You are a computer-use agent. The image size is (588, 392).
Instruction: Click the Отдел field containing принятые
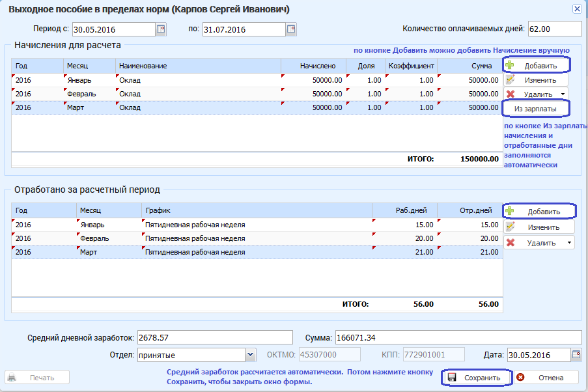[191, 355]
